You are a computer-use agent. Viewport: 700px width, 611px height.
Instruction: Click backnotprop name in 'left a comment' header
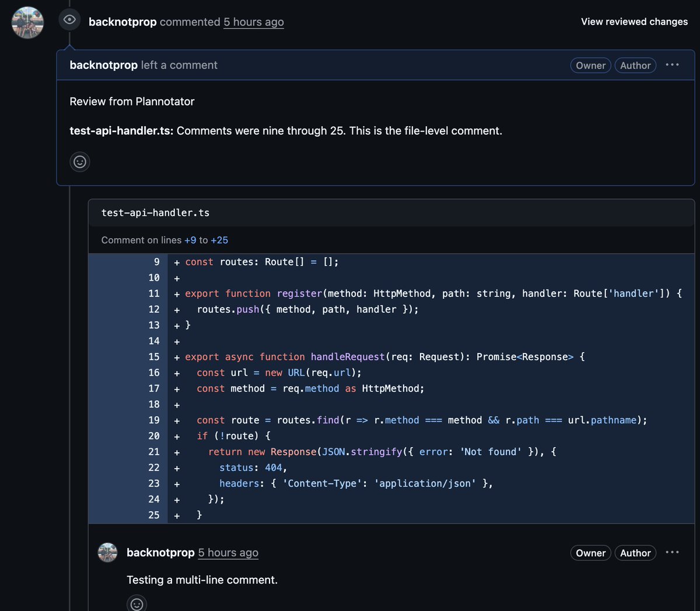pos(104,65)
